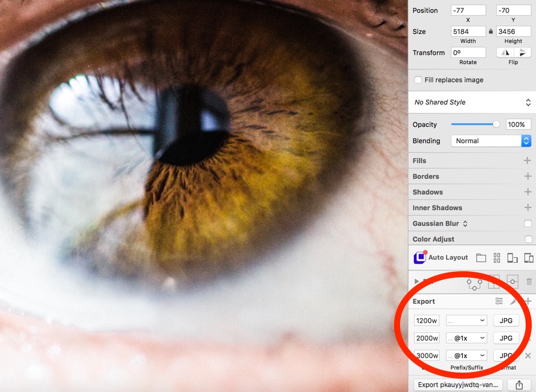
Task: Click the Auto Layout plugin logo
Action: coord(420,257)
